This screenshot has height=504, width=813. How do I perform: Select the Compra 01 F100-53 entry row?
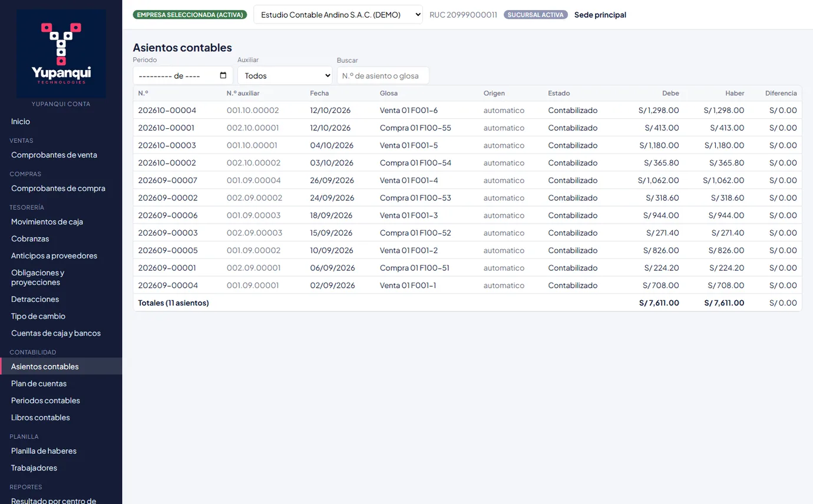[467, 198]
